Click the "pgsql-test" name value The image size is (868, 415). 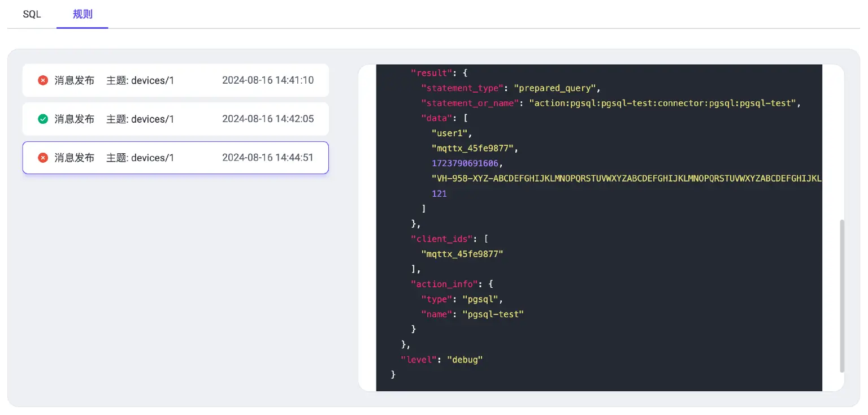[493, 314]
